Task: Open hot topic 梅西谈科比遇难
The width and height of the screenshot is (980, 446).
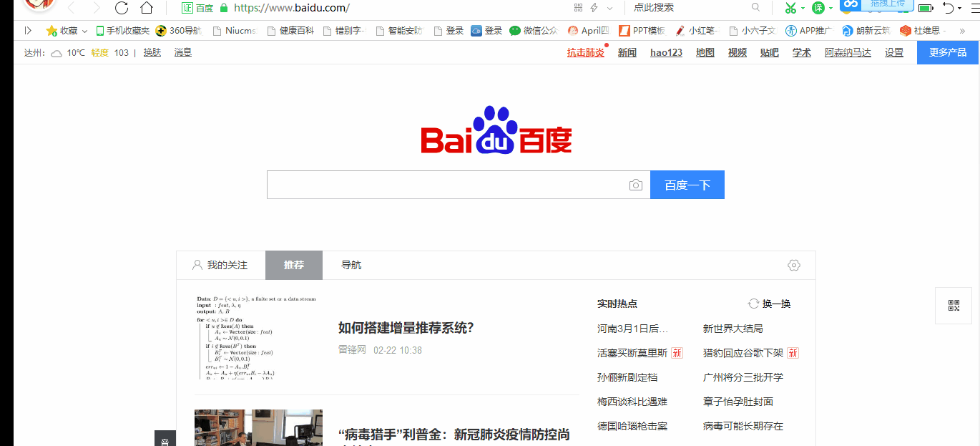Action: point(632,402)
